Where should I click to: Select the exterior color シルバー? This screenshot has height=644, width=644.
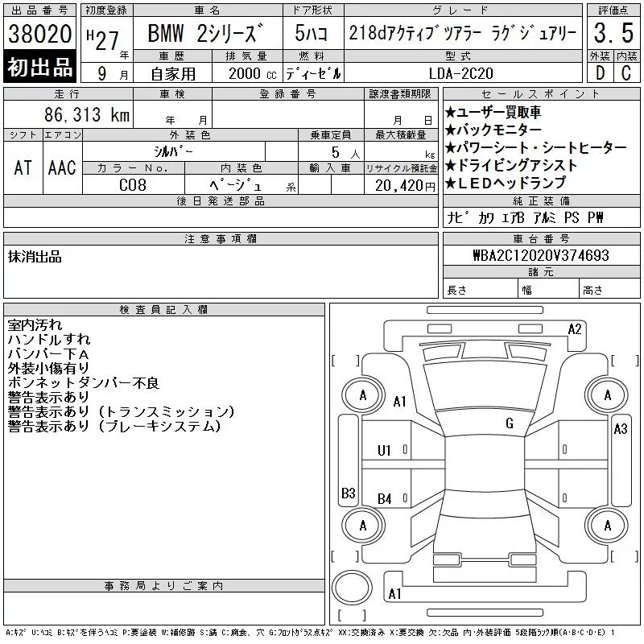tap(173, 152)
